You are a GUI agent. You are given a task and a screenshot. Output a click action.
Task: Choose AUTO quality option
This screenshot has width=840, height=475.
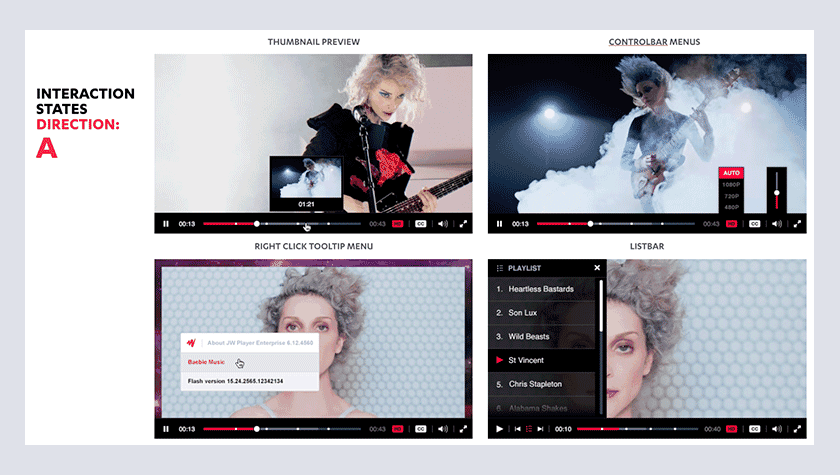pos(731,173)
